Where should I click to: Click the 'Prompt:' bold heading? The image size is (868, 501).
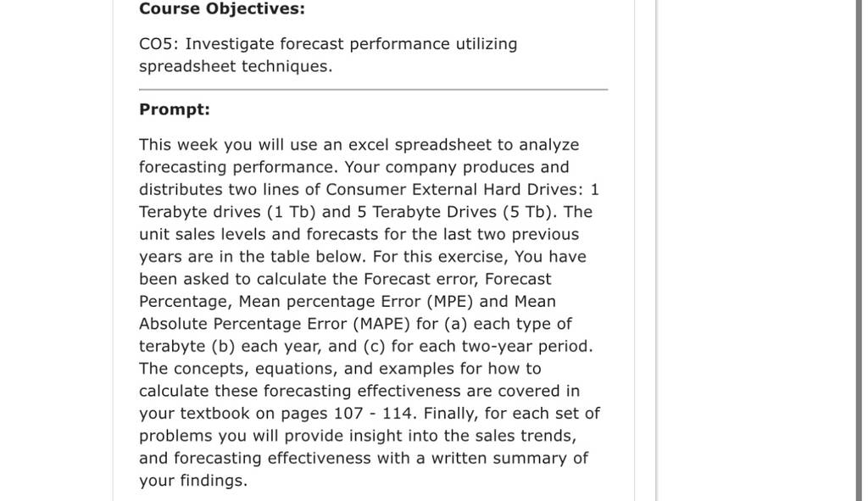(175, 109)
